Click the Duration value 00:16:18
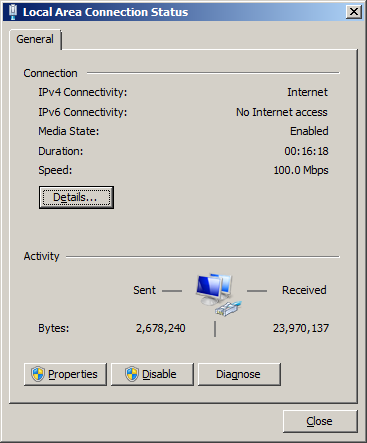The width and height of the screenshot is (367, 443). click(306, 151)
